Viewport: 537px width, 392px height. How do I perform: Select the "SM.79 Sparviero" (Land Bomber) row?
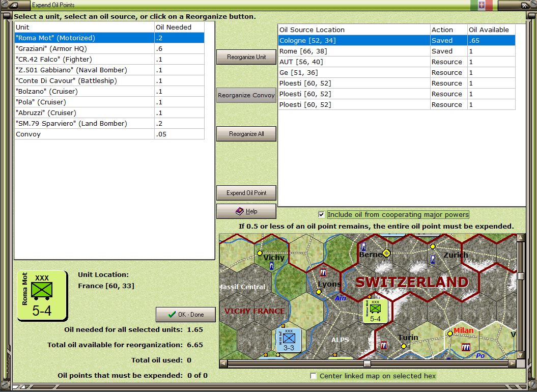click(109, 123)
